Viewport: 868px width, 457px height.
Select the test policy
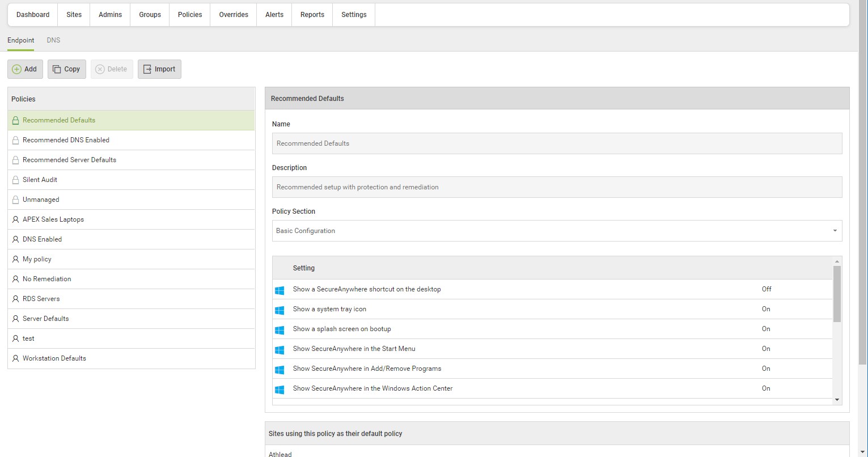click(132, 338)
